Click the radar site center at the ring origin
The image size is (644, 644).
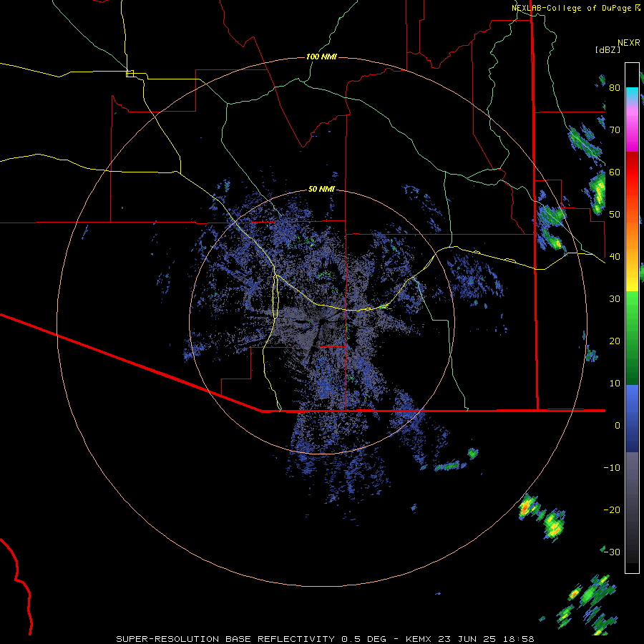pyautogui.click(x=321, y=322)
